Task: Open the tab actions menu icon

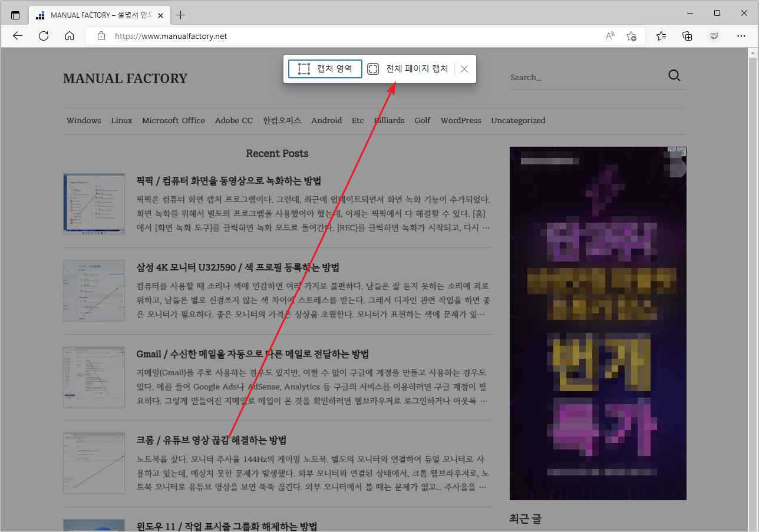Action: 15,15
